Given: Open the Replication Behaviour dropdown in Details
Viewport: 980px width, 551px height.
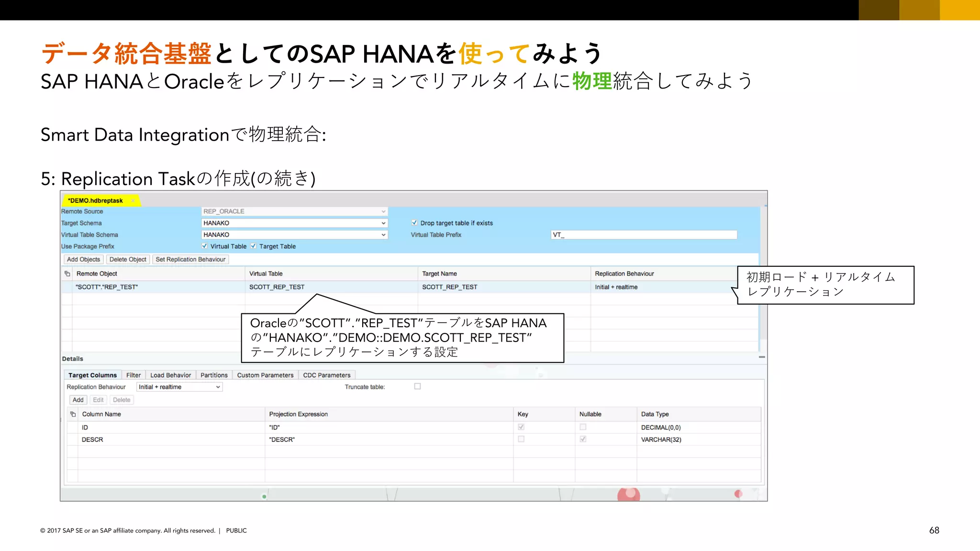Looking at the screenshot, I should point(179,387).
